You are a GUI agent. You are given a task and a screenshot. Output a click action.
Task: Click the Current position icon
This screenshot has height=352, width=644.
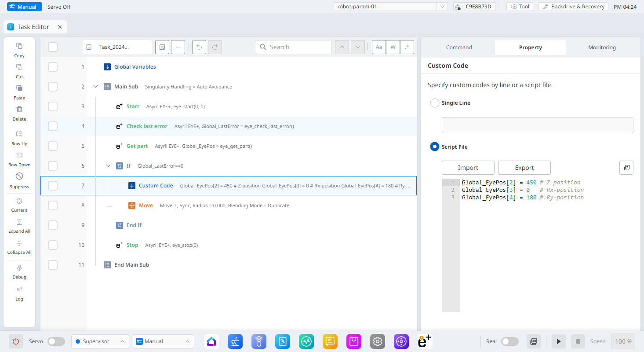19,201
